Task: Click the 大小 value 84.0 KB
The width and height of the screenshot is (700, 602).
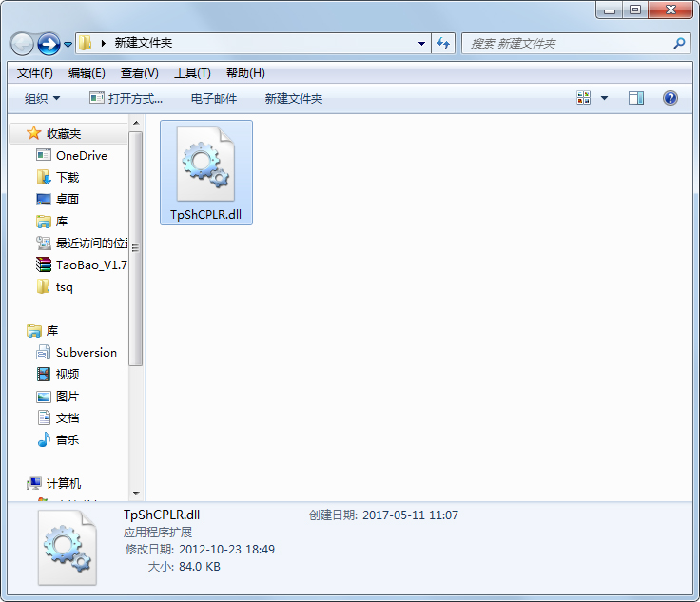Action: coord(200,567)
